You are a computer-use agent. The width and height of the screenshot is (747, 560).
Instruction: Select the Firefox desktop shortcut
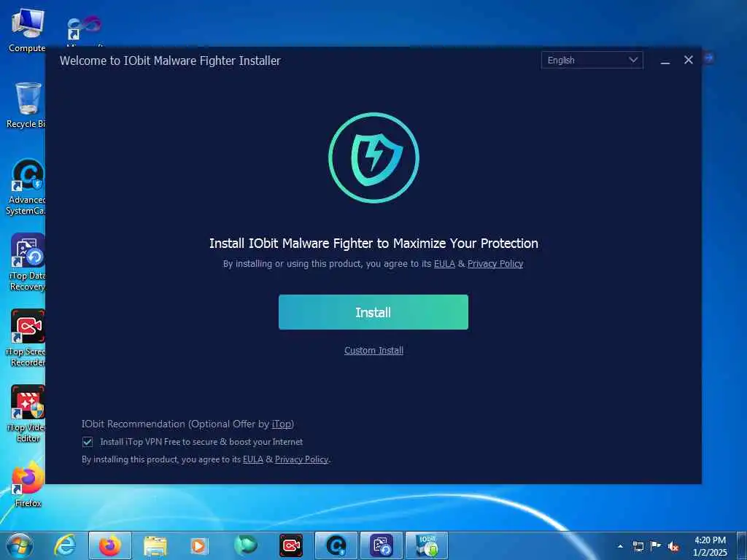click(28, 484)
